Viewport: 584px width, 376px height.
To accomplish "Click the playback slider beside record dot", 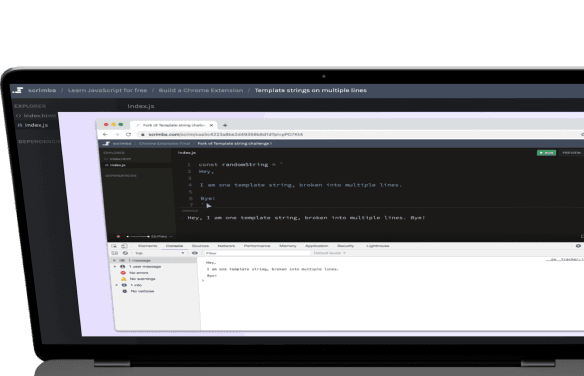I will (x=138, y=236).
